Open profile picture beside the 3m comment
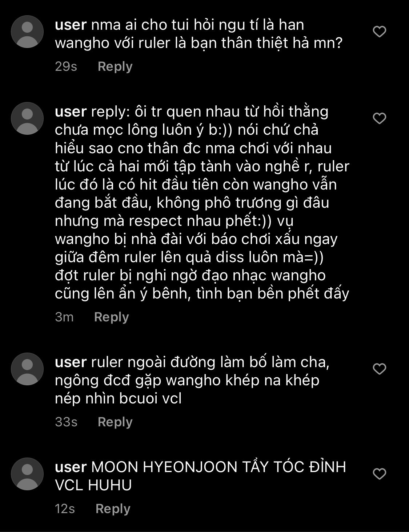Image resolution: width=409 pixels, height=532 pixels. click(x=27, y=118)
